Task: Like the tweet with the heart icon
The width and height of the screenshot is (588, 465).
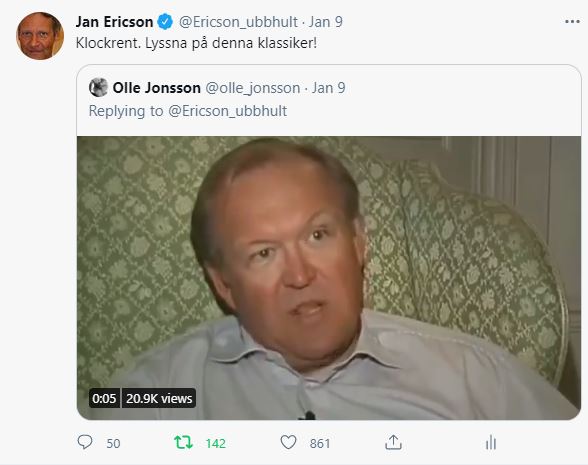Action: pyautogui.click(x=288, y=442)
